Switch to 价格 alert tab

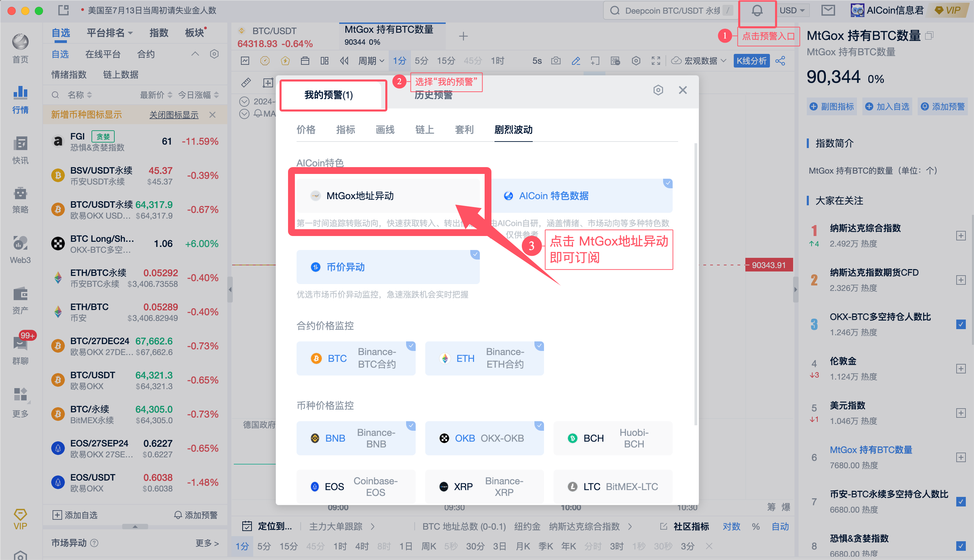(306, 130)
